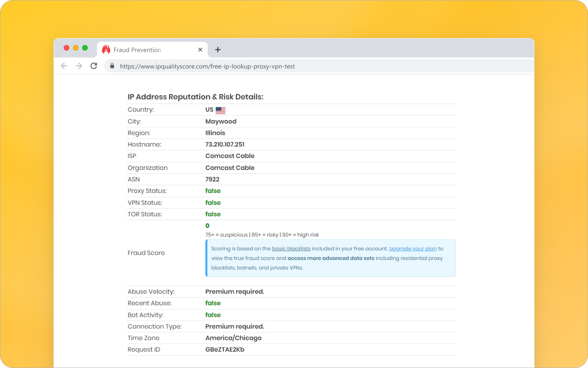The width and height of the screenshot is (588, 368).
Task: Click Abuse Velocity Premium required value
Action: 235,292
